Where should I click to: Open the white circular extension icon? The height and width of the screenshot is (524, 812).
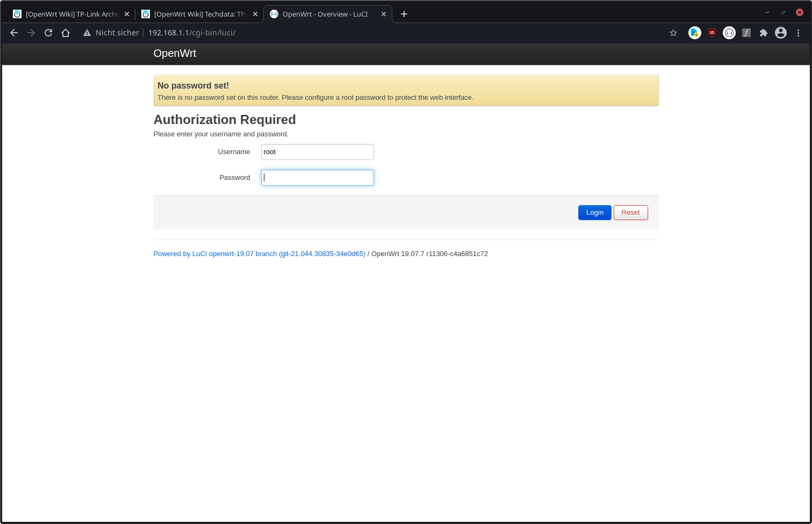(729, 33)
